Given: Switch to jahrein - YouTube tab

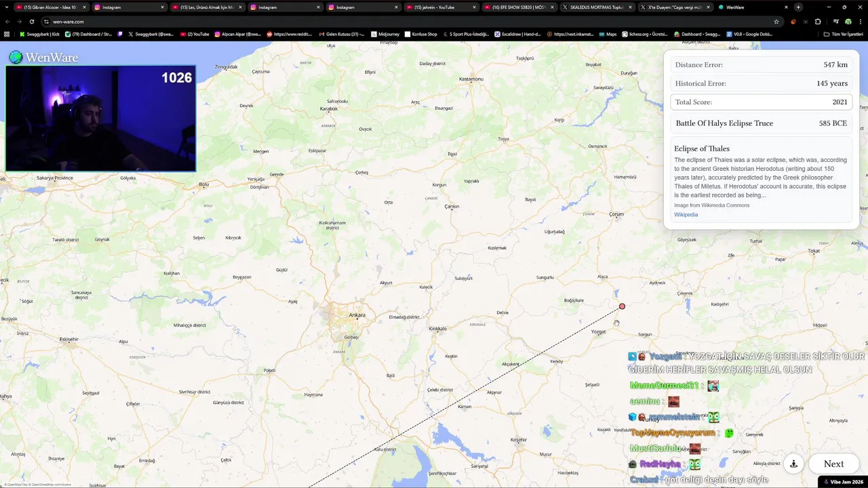Looking at the screenshot, I should (x=441, y=7).
